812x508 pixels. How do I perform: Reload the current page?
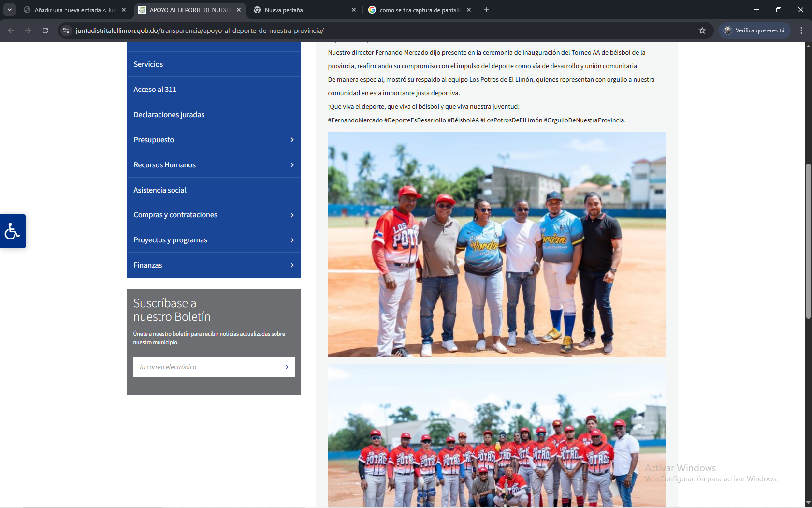point(45,30)
